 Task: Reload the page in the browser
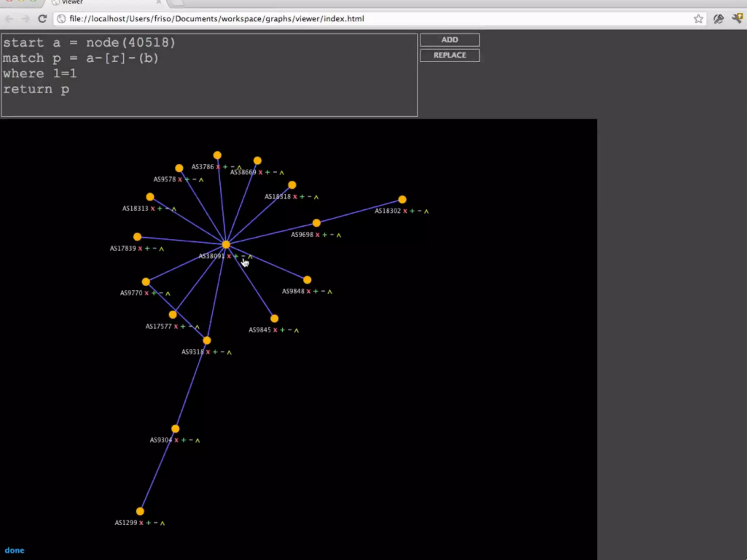[42, 19]
